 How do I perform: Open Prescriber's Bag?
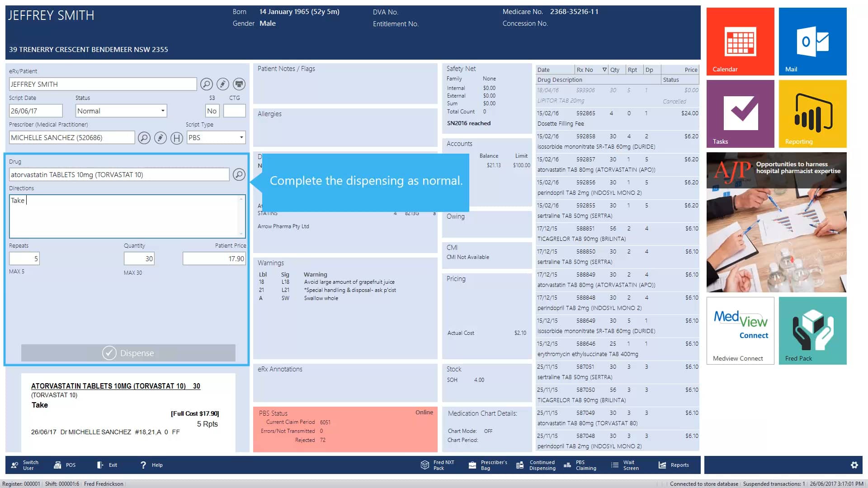[x=487, y=465]
